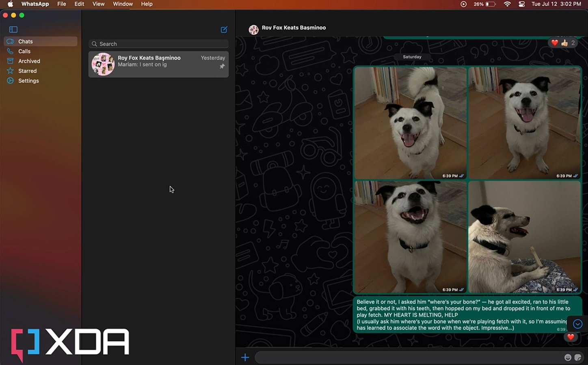Open the Calls section
588x365 pixels.
click(x=24, y=52)
